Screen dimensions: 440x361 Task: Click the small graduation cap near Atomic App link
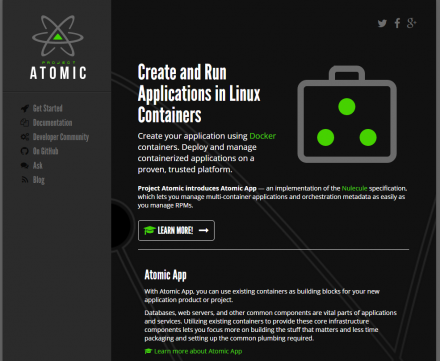pos(148,351)
